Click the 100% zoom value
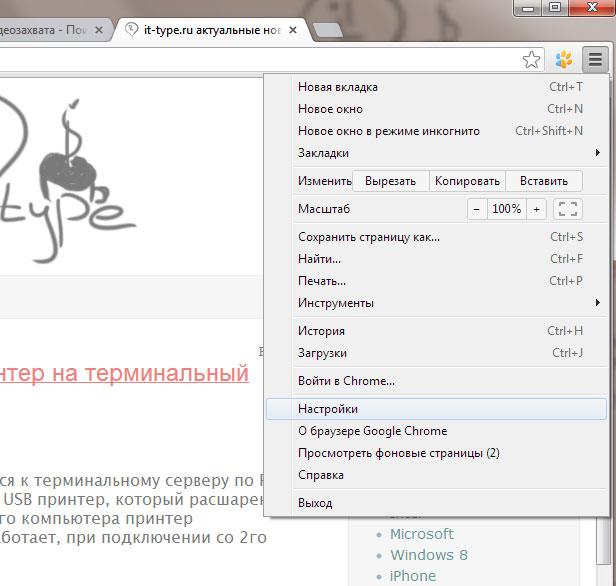 point(507,209)
